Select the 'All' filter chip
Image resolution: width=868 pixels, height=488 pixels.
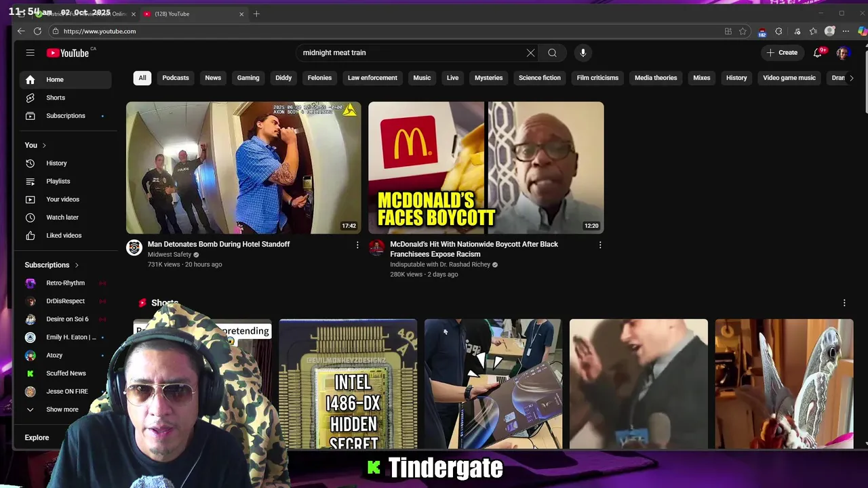[x=142, y=78]
